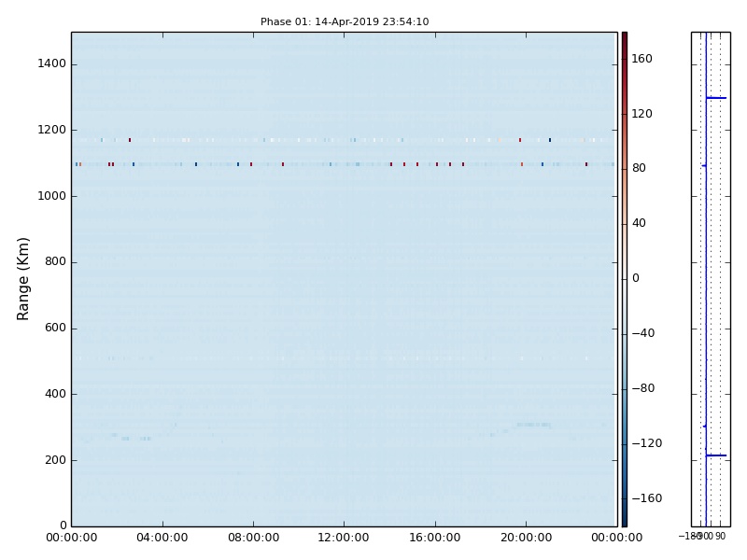Image resolution: width=747 pixels, height=560 pixels.
Task: Click the plot title 'Phase 01: 14-Apr-2019 23:54:10'
Action: pos(345,21)
